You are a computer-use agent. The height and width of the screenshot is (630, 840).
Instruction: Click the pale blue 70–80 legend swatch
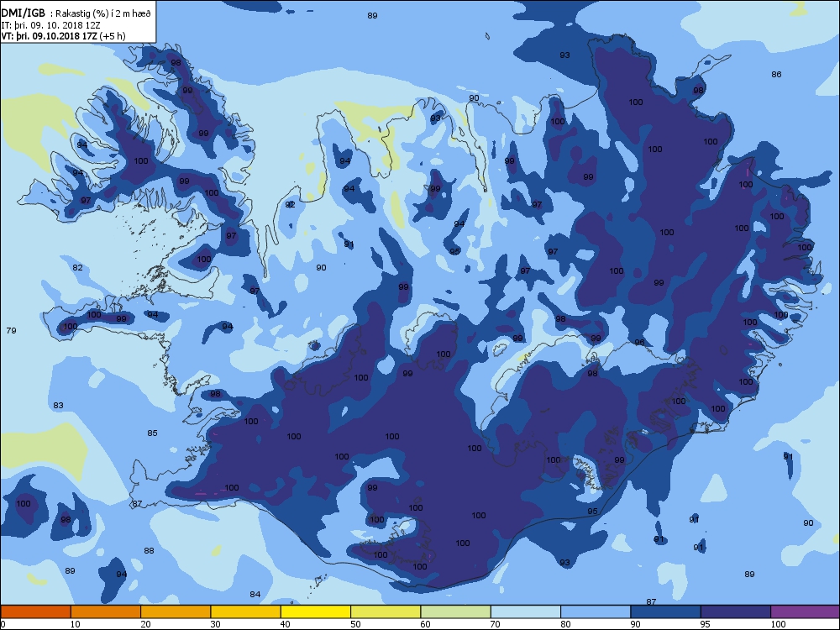pos(526,612)
